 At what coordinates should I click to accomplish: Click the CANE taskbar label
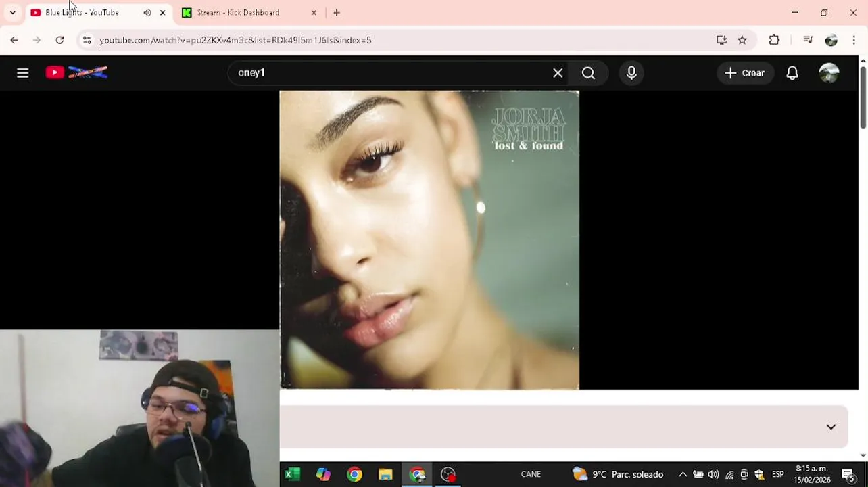point(531,474)
